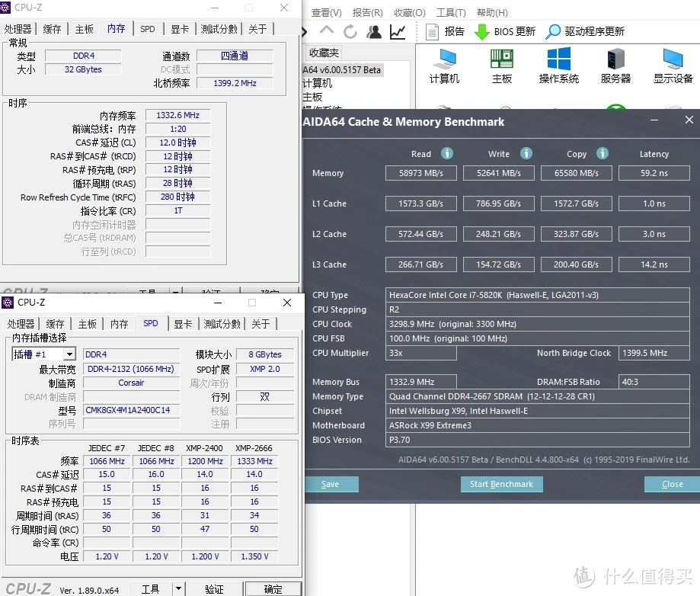Expand the 工具 dropdown arrow in SPD window
Screen dimensions: 700x596
[178, 588]
